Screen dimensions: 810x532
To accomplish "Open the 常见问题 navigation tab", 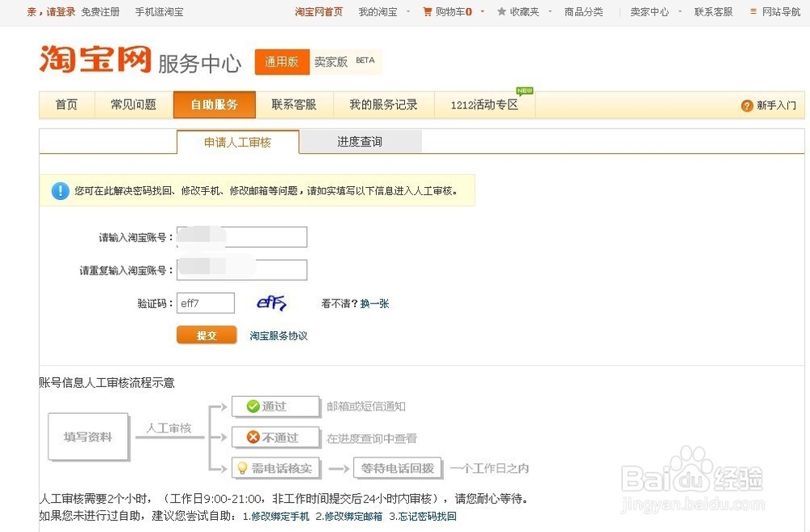I will (134, 104).
